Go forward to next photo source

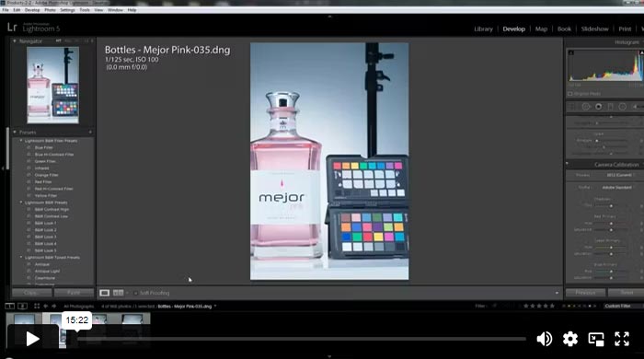[53, 306]
